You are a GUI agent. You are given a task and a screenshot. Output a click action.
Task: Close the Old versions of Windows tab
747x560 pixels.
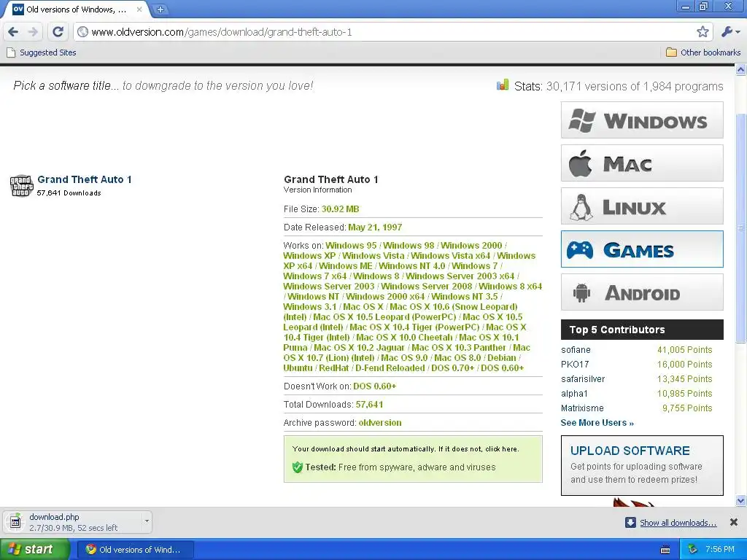[139, 9]
